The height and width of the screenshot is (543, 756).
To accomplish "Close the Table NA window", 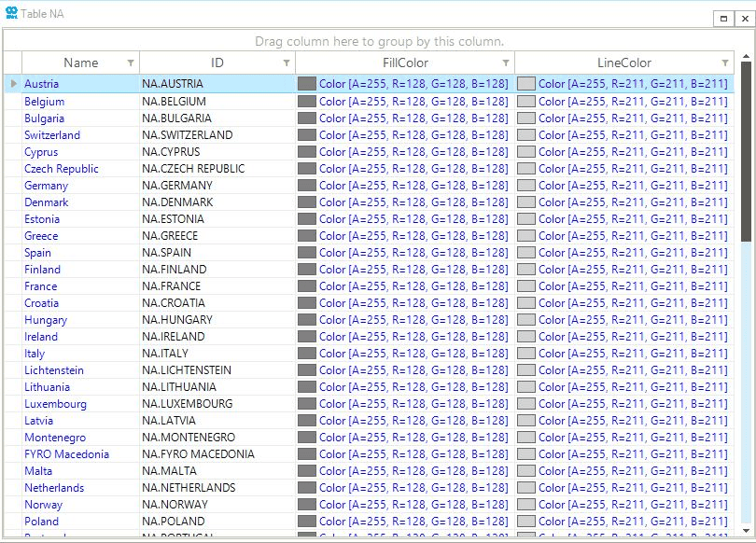I will [x=744, y=18].
